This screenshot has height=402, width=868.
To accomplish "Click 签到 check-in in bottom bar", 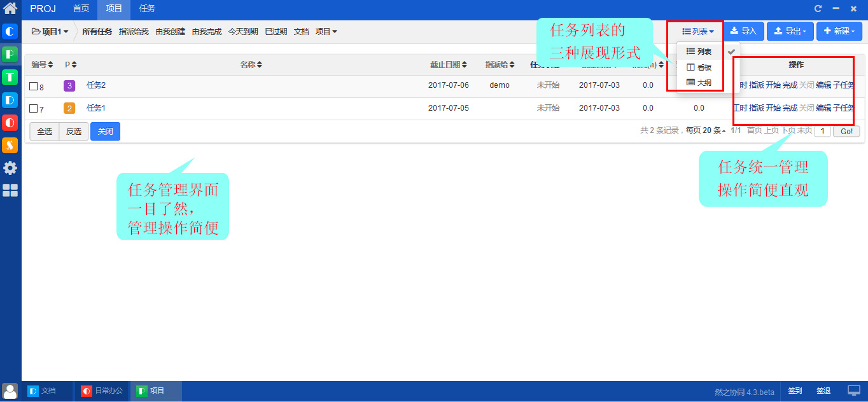I will pos(795,391).
